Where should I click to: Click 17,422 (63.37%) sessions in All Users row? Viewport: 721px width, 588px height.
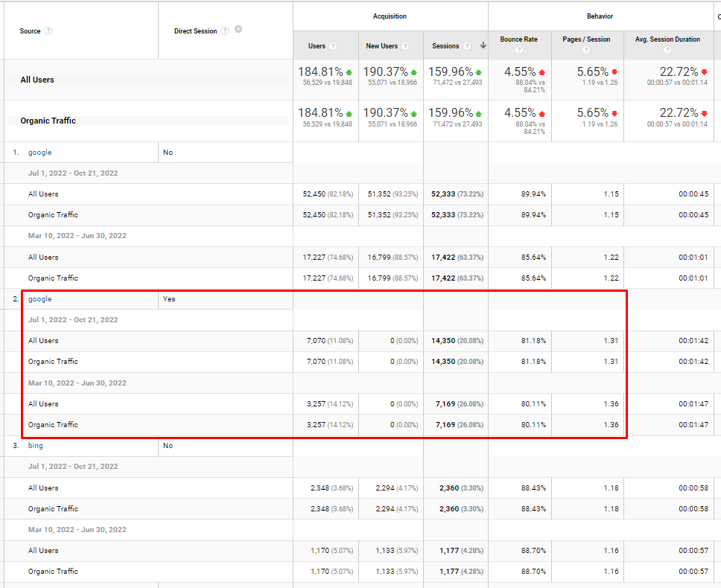pyautogui.click(x=457, y=258)
